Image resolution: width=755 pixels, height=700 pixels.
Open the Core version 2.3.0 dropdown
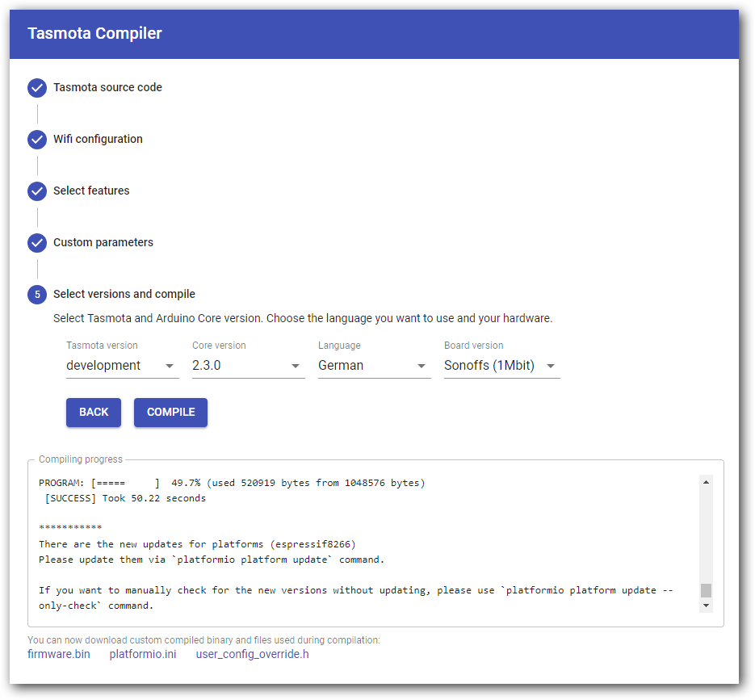(x=249, y=366)
